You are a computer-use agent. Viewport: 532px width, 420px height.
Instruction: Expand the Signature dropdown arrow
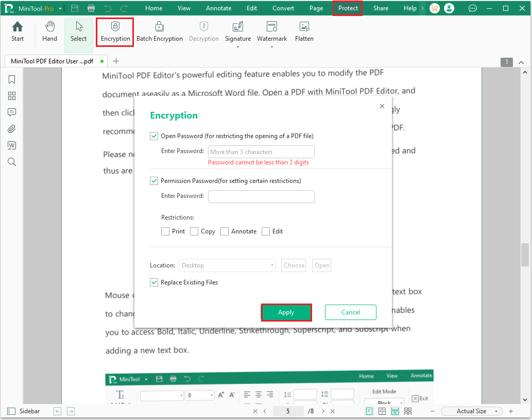point(238,47)
